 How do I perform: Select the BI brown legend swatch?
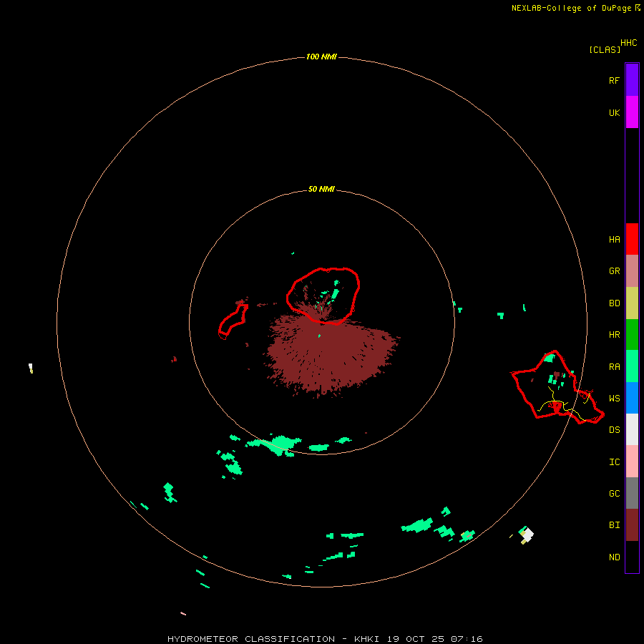(632, 525)
